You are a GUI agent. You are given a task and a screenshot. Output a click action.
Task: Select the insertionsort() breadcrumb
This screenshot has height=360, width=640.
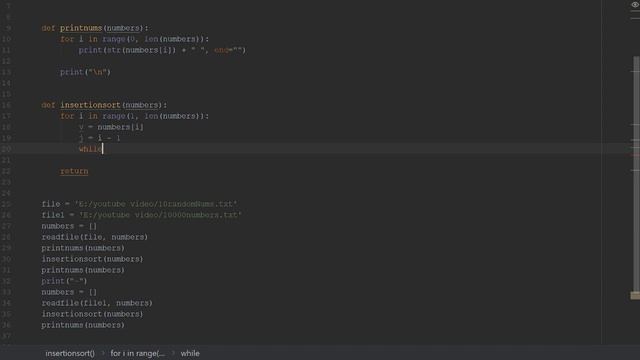pyautogui.click(x=70, y=353)
